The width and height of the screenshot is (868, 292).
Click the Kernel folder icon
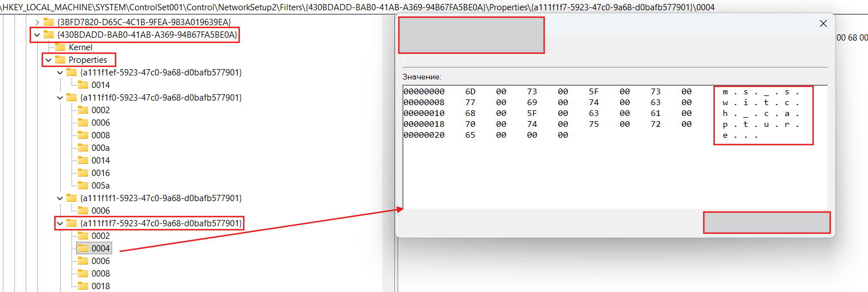tap(60, 47)
